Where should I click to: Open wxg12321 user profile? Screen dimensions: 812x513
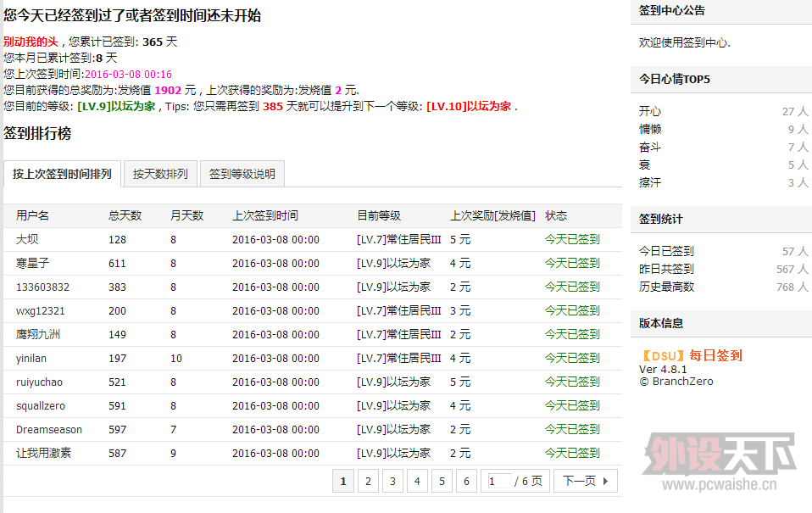coord(40,311)
